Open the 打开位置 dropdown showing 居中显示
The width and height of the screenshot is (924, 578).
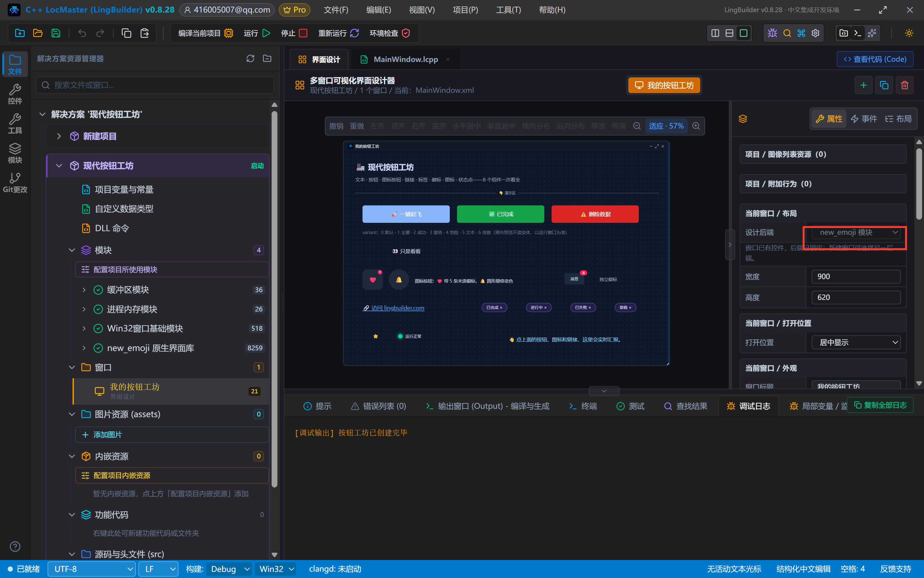(856, 342)
